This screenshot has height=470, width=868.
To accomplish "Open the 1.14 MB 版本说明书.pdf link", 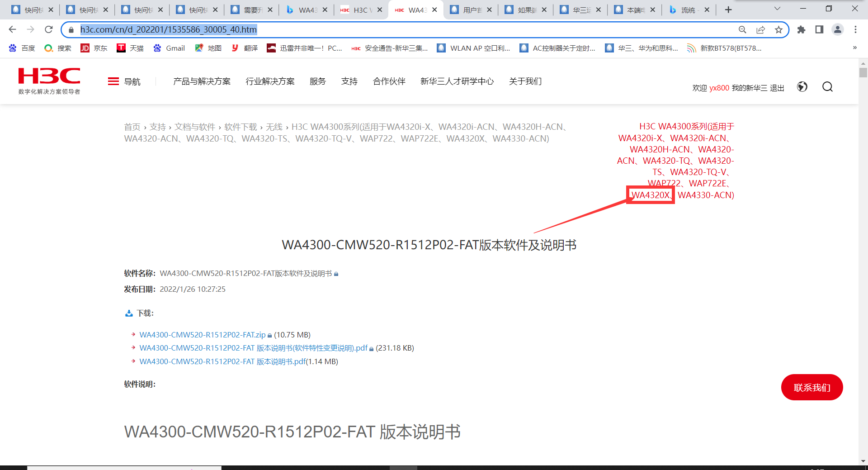I will (222, 361).
